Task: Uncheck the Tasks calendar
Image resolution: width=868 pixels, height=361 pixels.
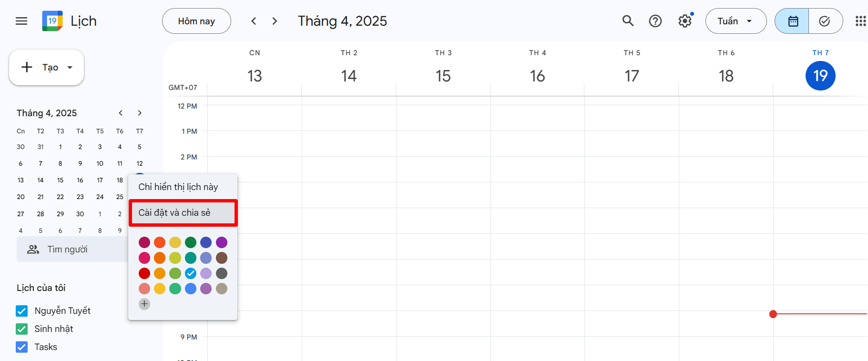Action: 21,347
